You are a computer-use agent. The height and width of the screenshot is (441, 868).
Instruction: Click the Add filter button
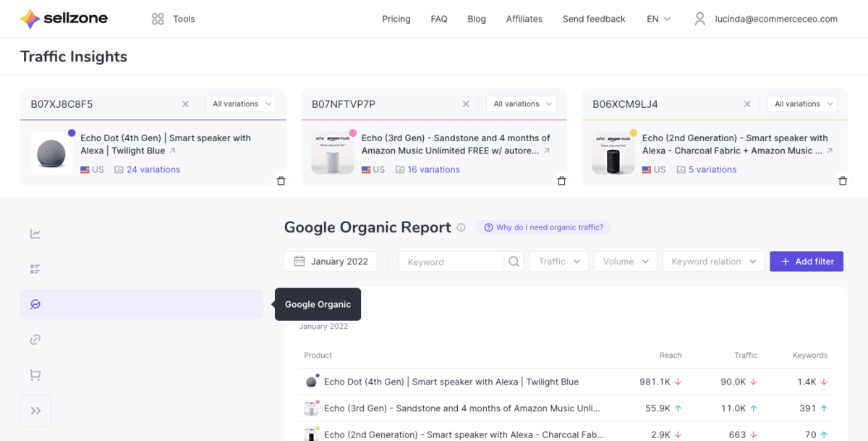[807, 261]
